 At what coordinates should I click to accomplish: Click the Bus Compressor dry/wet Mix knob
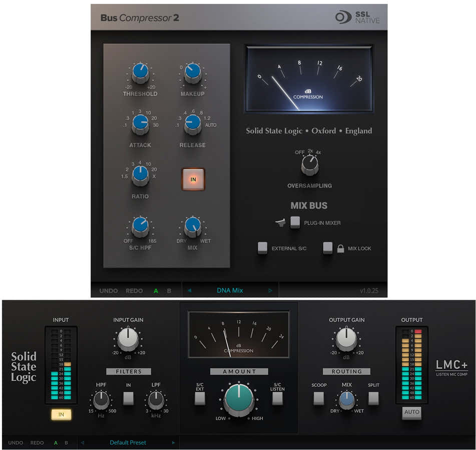tap(193, 226)
